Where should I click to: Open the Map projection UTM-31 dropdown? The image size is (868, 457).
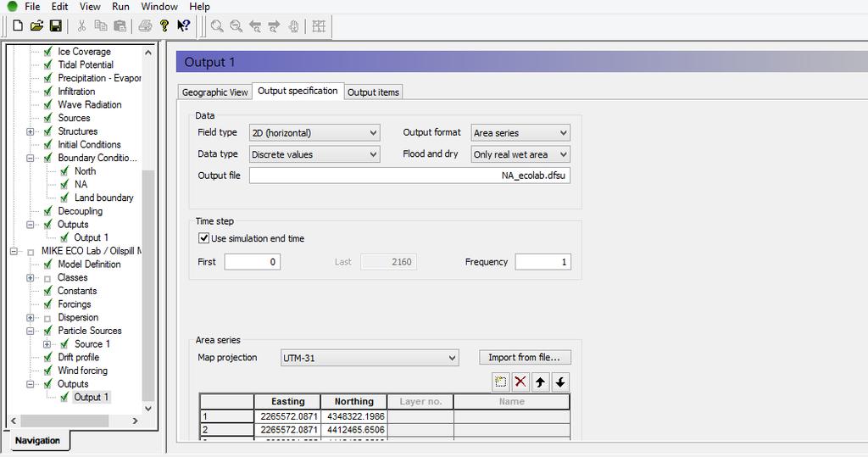pyautogui.click(x=370, y=358)
